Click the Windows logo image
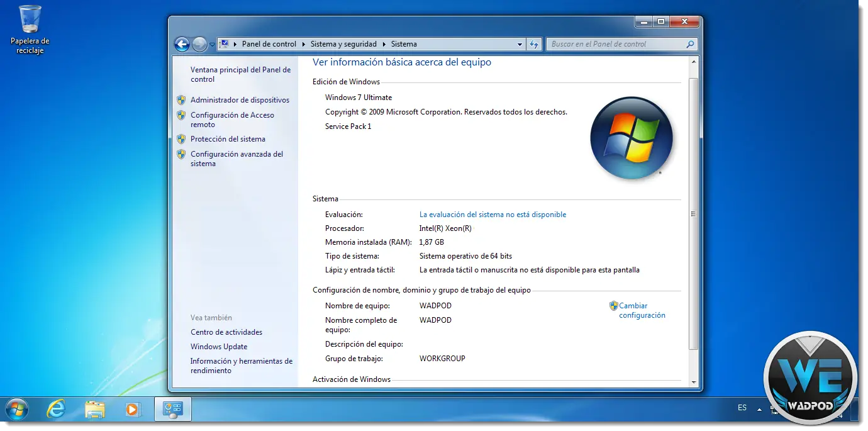The height and width of the screenshot is (431, 868). coord(632,138)
